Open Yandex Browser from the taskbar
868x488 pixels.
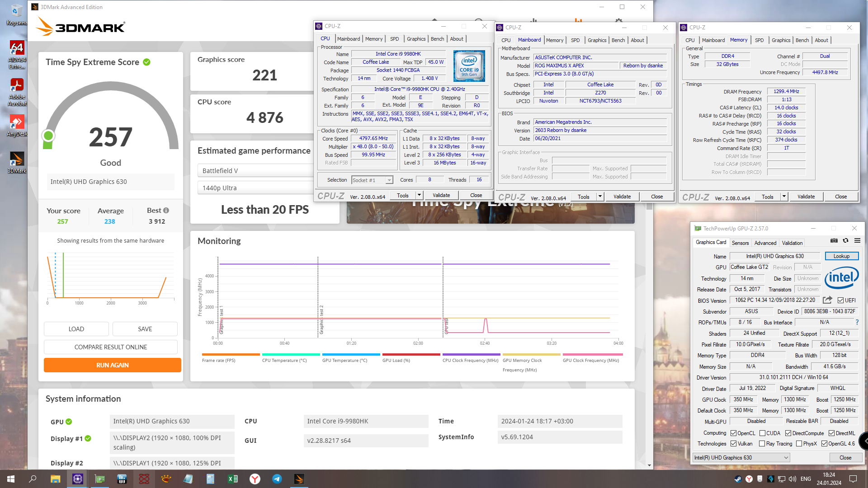click(x=255, y=479)
